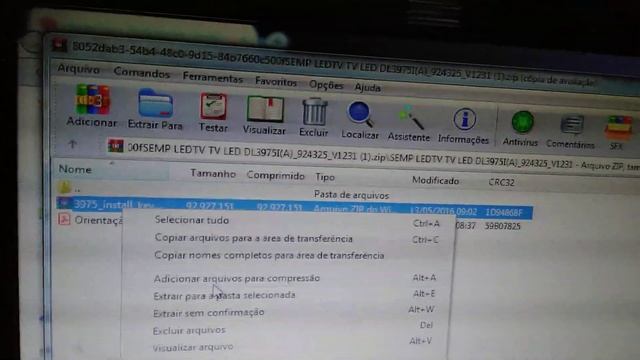Open the Comandos menu
The height and width of the screenshot is (360, 640).
[x=142, y=73]
